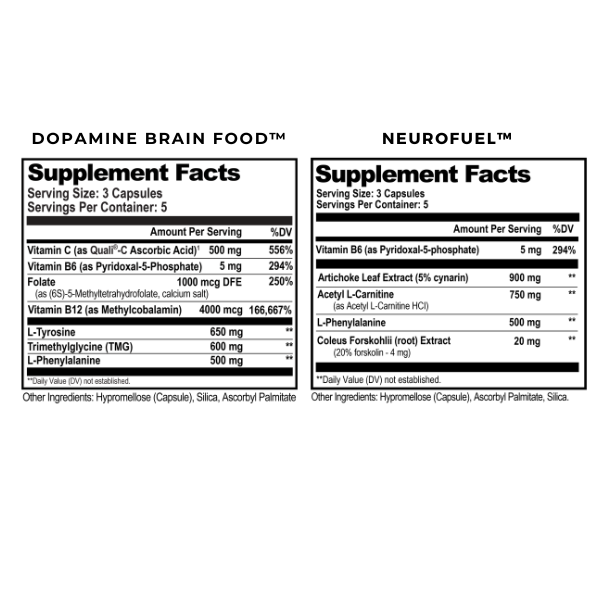
Task: Click 'Other Ingredients' line ending in Silica
Action: click(440, 398)
